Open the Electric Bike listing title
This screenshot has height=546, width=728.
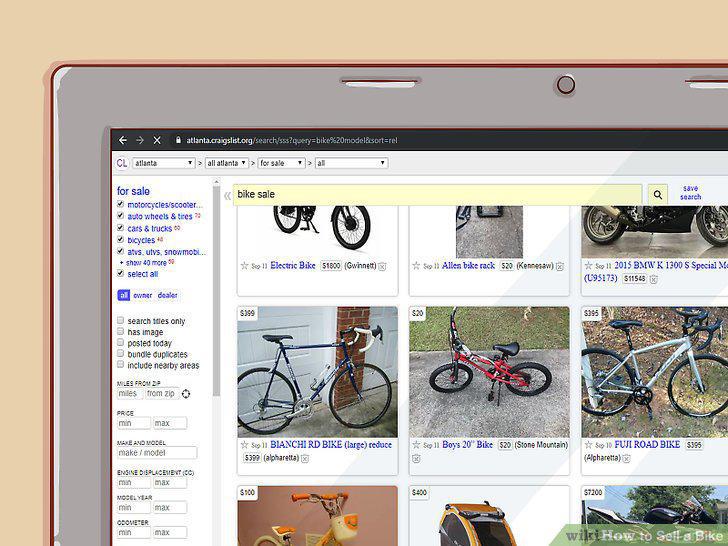tap(292, 266)
